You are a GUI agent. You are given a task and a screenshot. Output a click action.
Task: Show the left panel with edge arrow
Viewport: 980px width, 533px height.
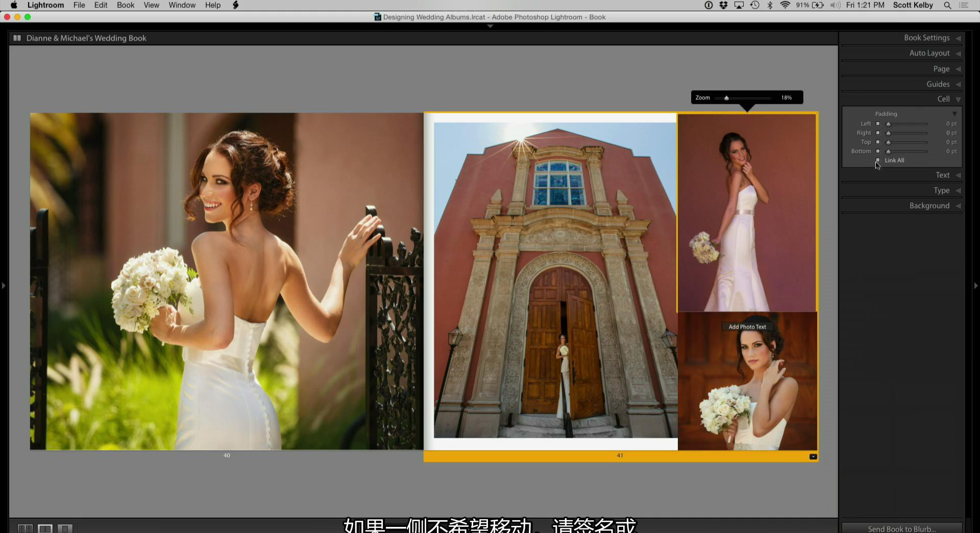coord(4,285)
